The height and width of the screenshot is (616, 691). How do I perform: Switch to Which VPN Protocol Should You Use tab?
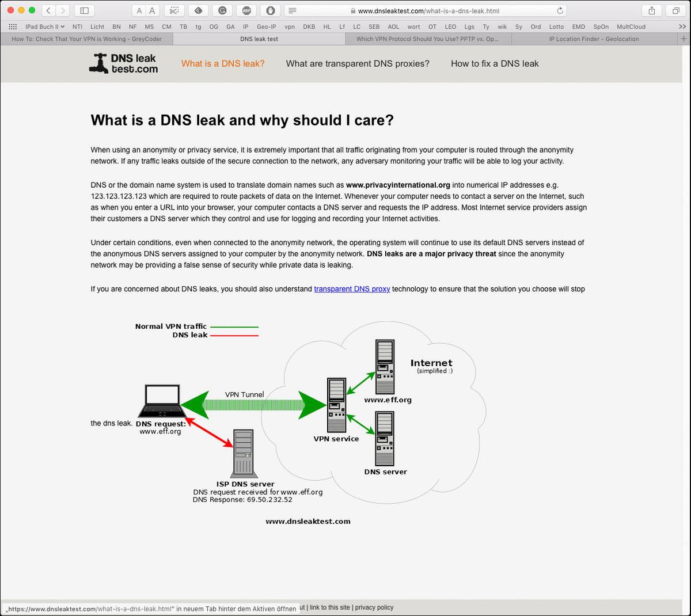tap(428, 39)
